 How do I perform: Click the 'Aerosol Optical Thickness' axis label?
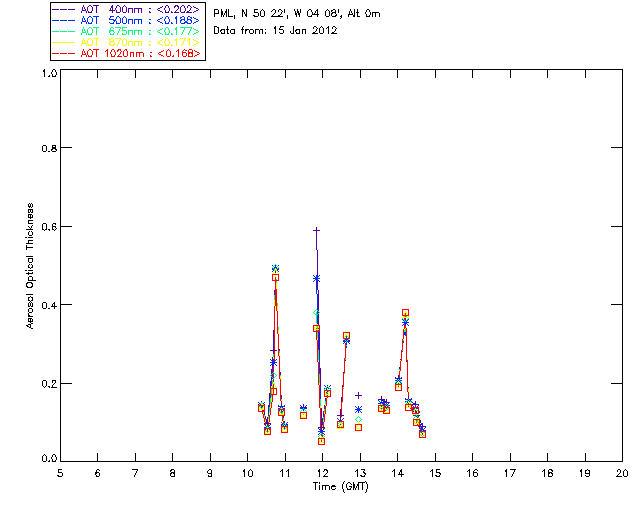click(30, 266)
